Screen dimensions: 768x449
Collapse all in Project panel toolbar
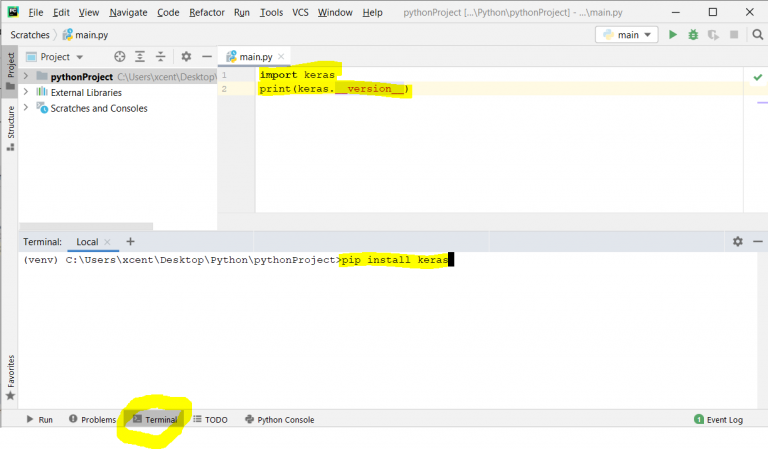click(161, 57)
